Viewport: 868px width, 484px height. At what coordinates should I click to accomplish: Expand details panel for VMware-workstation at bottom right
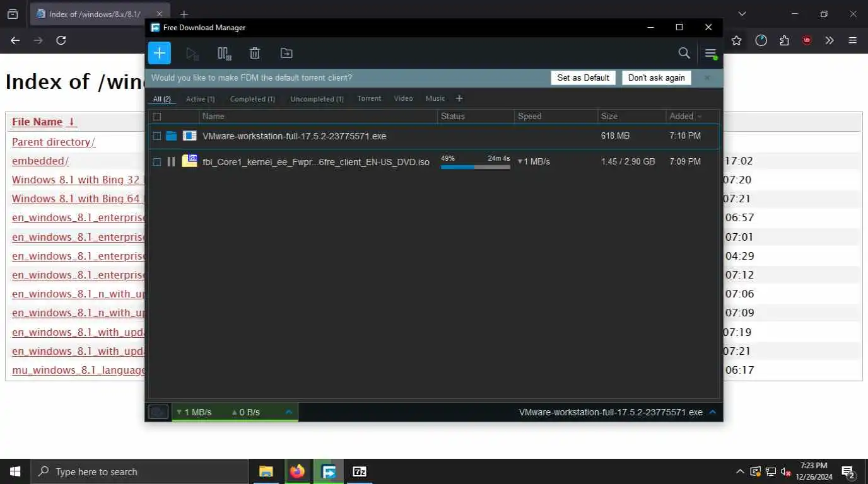(x=713, y=412)
